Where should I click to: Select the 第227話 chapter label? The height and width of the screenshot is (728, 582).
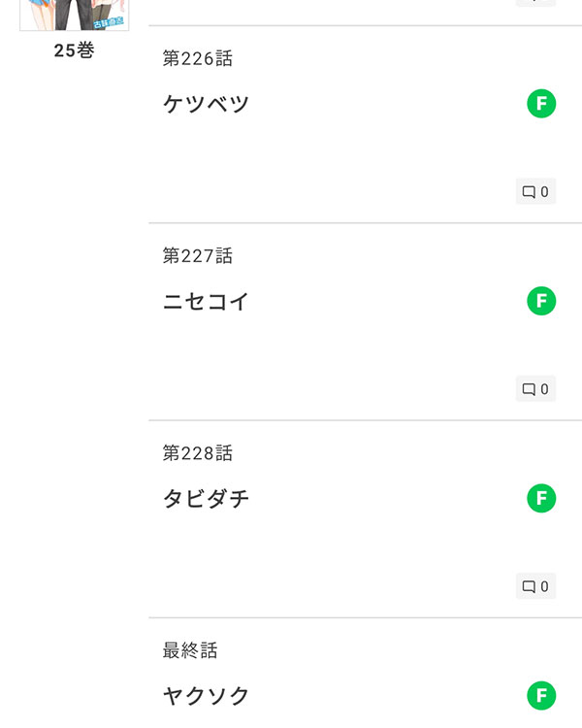coord(197,256)
